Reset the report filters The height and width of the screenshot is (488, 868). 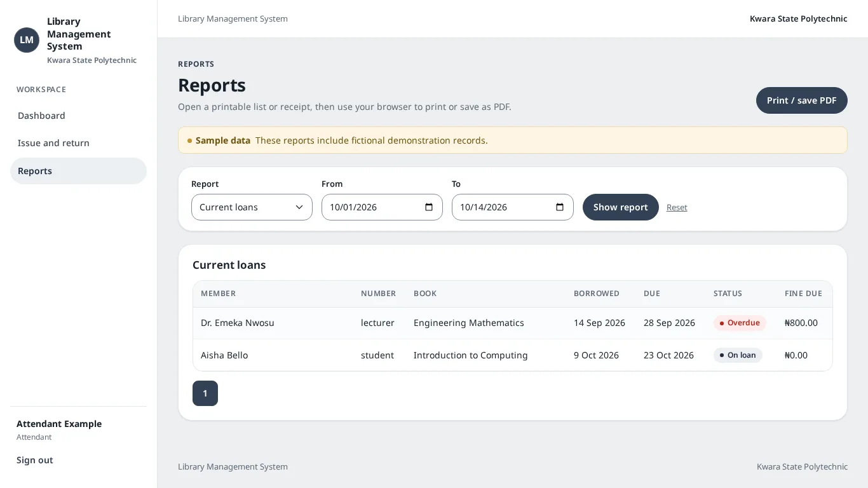click(677, 208)
